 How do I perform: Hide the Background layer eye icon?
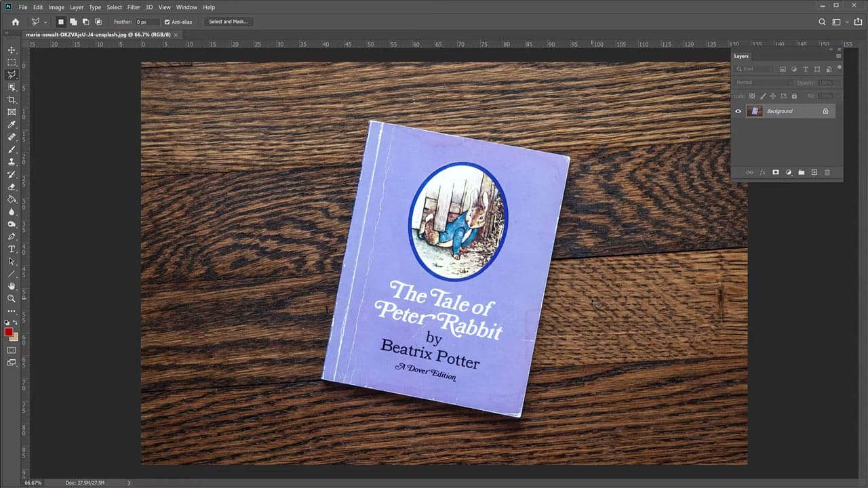(x=738, y=111)
